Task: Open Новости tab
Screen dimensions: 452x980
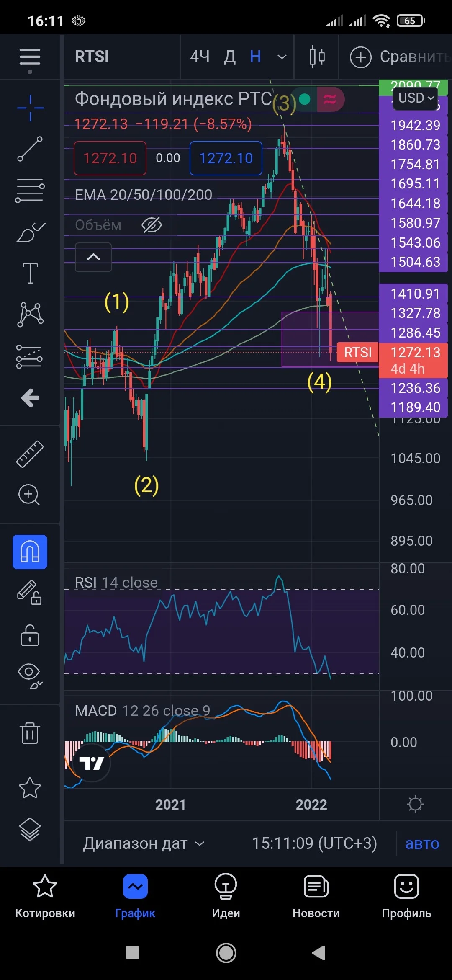Action: point(316,895)
